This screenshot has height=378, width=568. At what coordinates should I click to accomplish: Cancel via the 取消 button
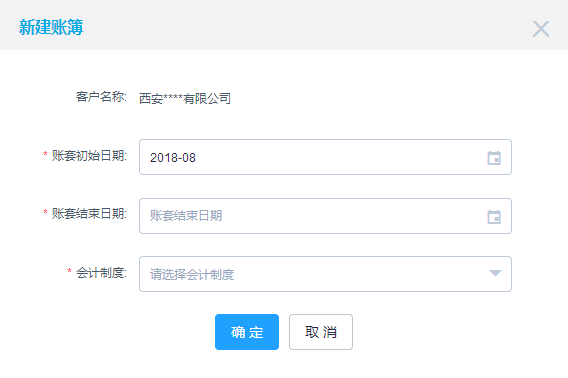(321, 332)
